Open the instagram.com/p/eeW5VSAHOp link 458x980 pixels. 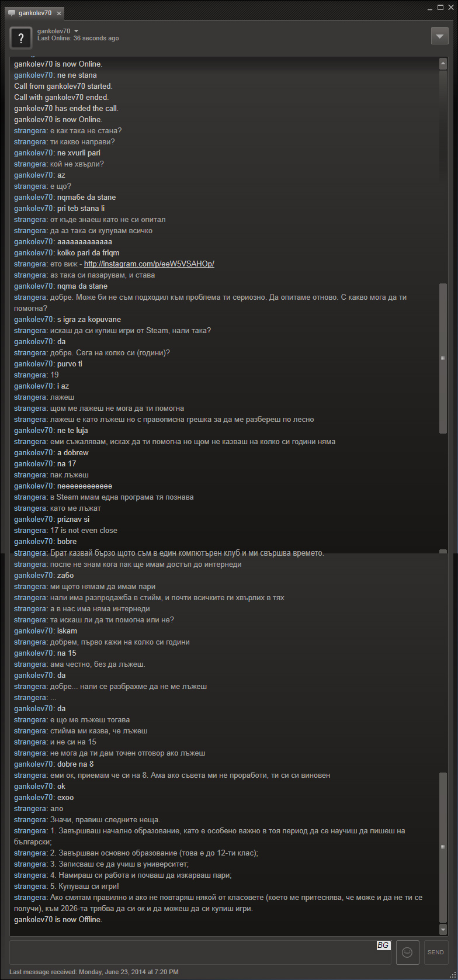(x=149, y=264)
